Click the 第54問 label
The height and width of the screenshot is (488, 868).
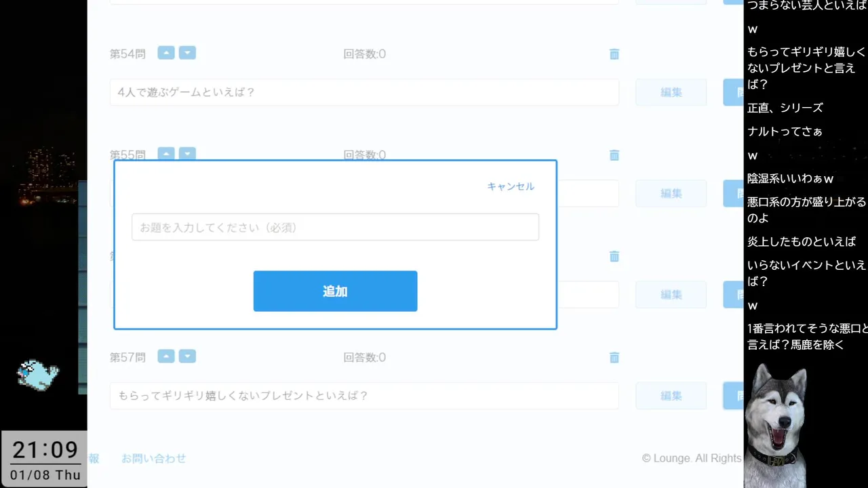(127, 54)
